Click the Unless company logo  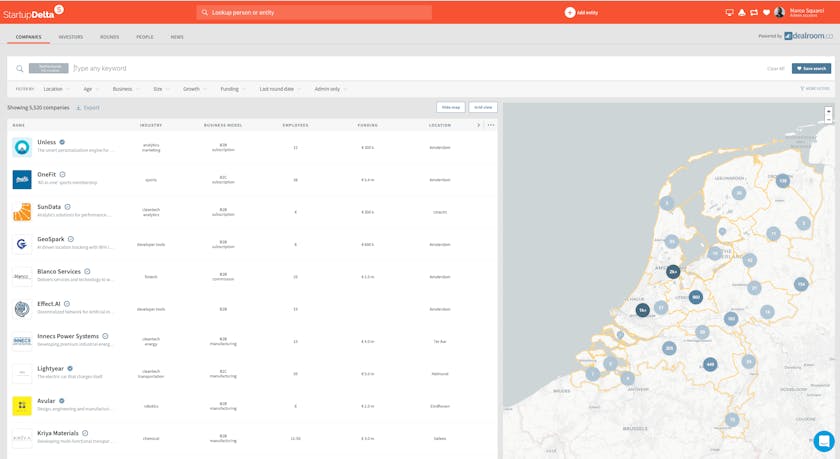pos(22,147)
